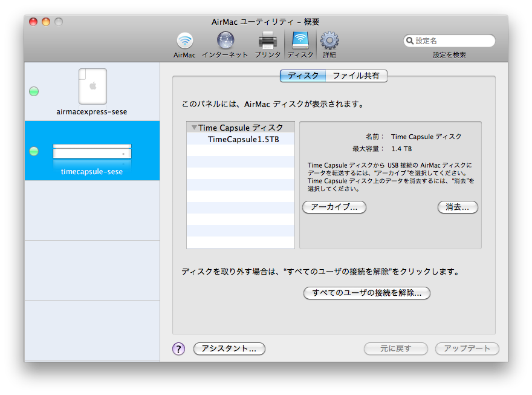The image size is (532, 395).
Task: Open the AirMac toolbar pane
Action: (x=184, y=45)
